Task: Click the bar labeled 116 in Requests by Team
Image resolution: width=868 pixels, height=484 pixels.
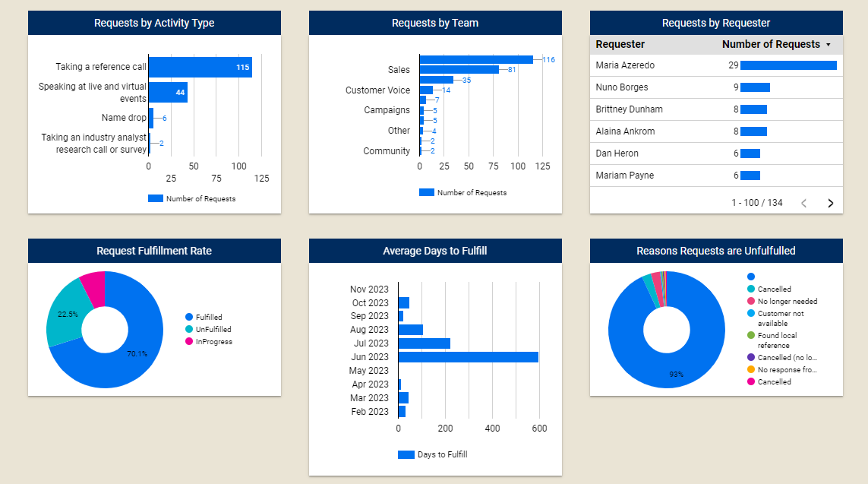Action: (x=475, y=59)
